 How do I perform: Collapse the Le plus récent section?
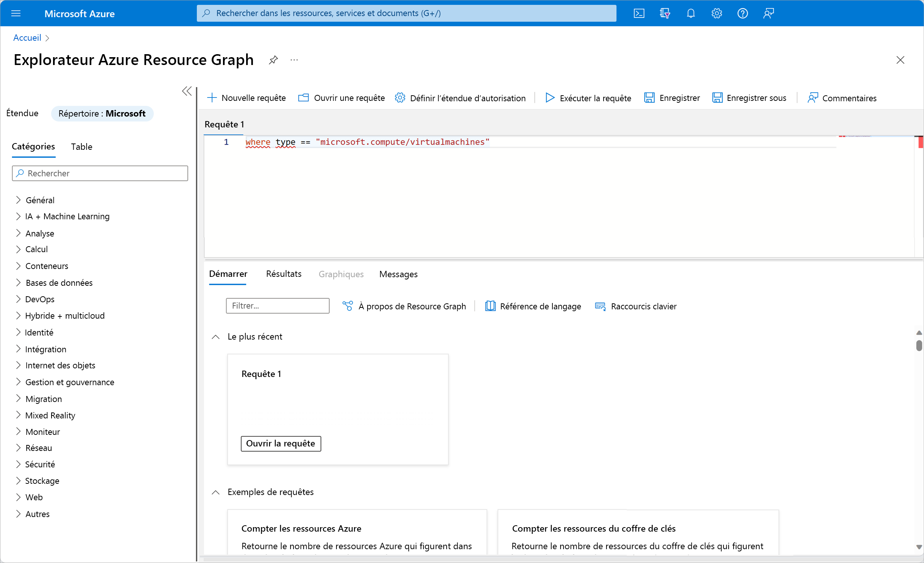[216, 337]
